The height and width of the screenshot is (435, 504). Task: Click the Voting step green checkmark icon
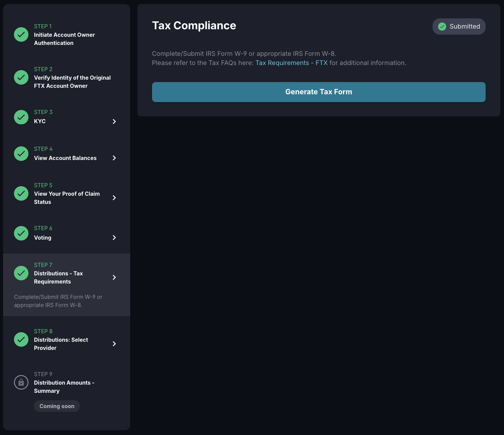click(21, 233)
